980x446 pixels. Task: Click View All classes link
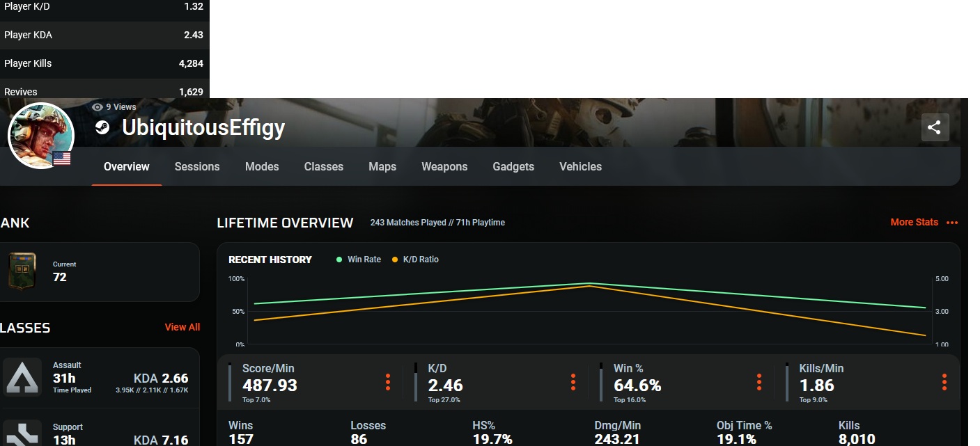[x=182, y=327]
